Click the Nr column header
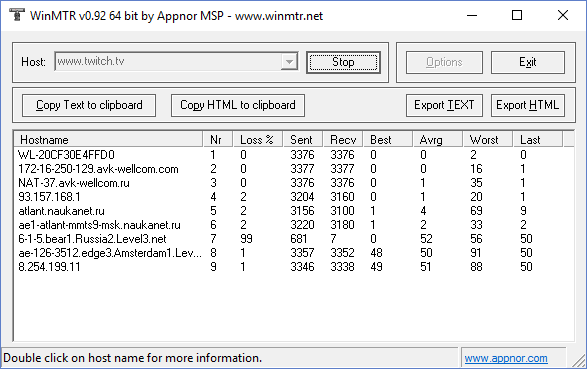 click(218, 140)
